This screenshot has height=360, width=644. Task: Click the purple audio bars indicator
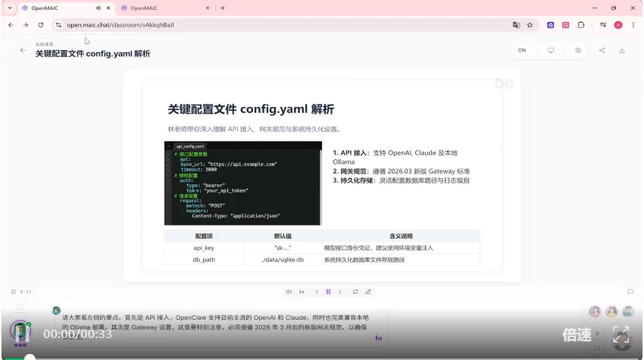(x=378, y=338)
